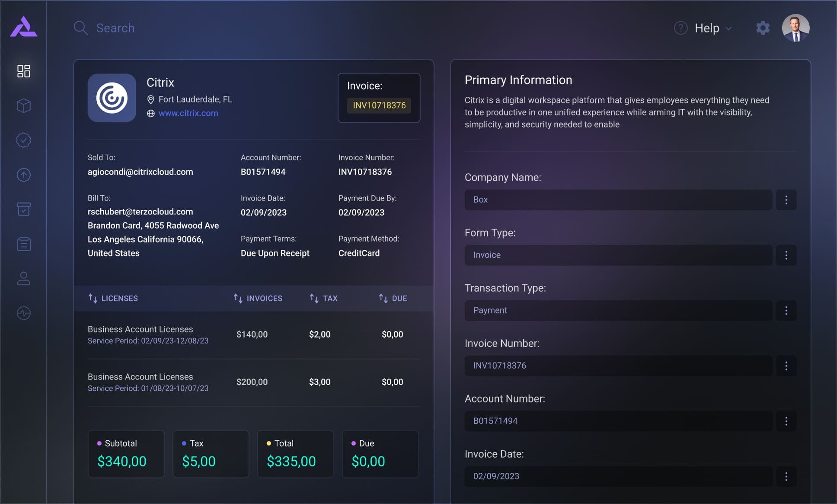Open the Help menu label

click(707, 28)
